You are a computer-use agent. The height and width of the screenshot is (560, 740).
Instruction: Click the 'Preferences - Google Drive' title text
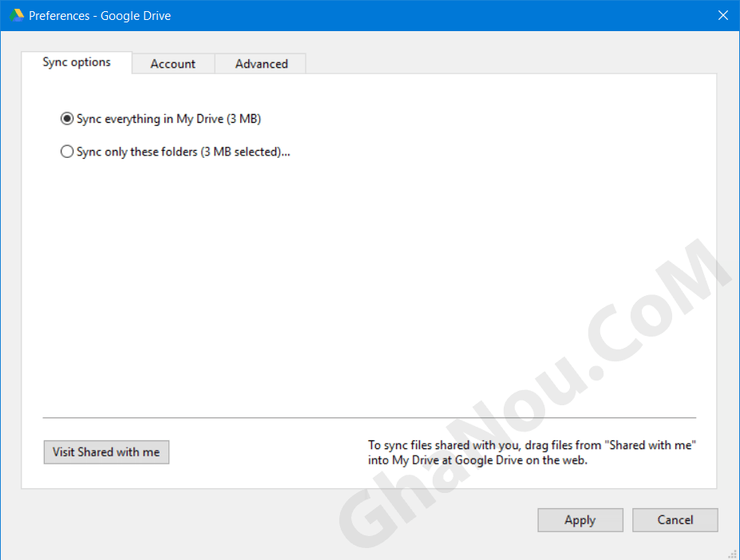click(100, 16)
